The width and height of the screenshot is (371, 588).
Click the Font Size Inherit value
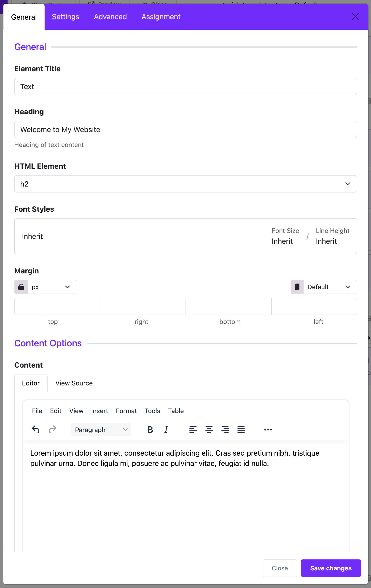pos(282,241)
